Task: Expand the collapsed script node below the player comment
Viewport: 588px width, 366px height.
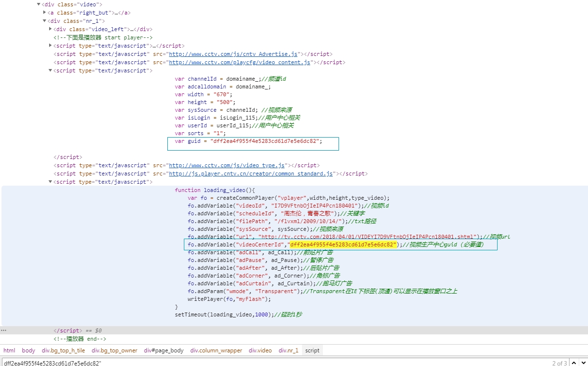Action: (x=51, y=46)
